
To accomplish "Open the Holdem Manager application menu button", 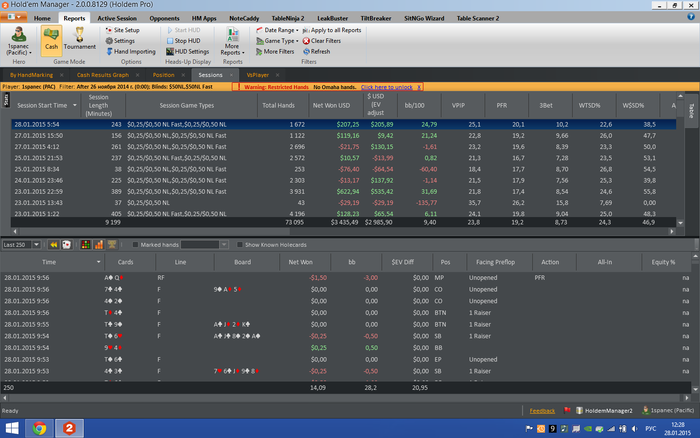I will click(x=14, y=17).
